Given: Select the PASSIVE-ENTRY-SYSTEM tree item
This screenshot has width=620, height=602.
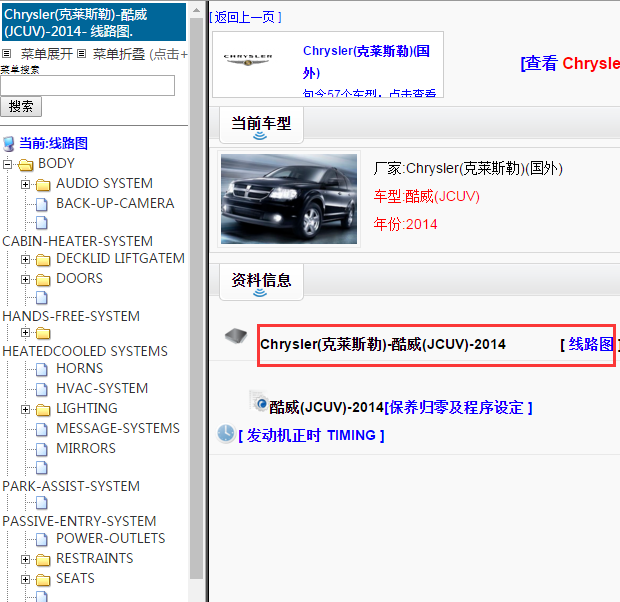Looking at the screenshot, I should [x=79, y=521].
